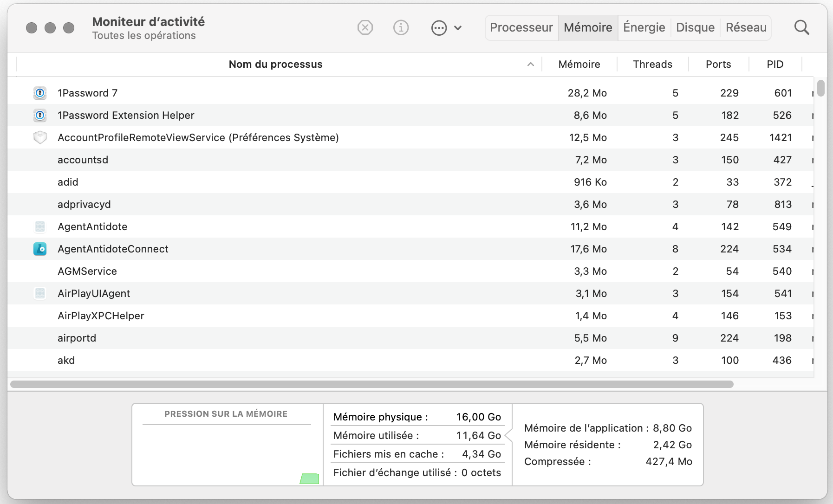Sort by the Mémoire column header

coord(579,65)
